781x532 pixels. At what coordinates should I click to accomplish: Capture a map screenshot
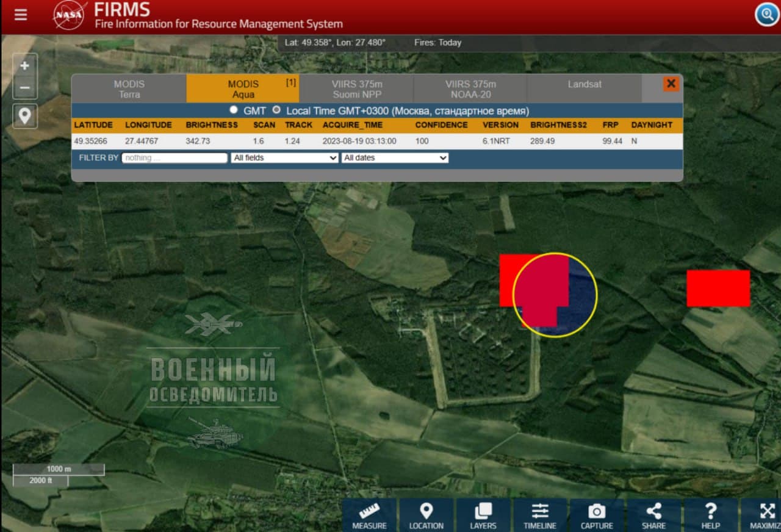[x=596, y=516]
